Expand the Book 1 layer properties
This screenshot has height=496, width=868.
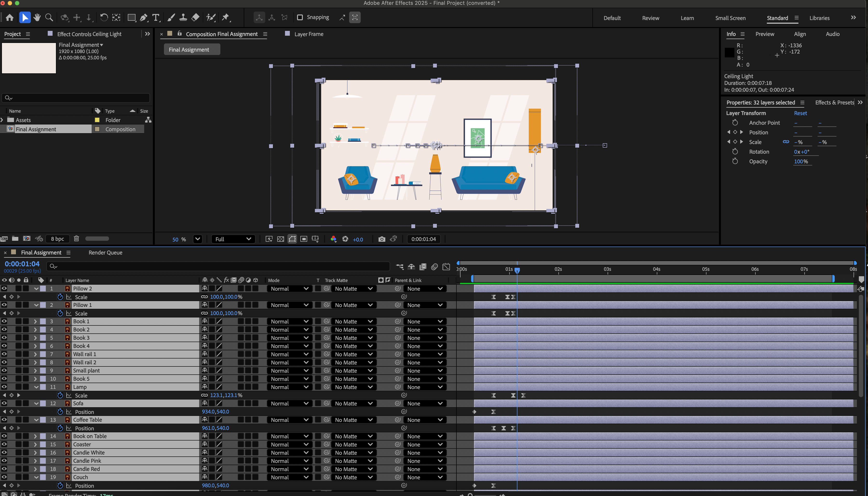tap(35, 321)
